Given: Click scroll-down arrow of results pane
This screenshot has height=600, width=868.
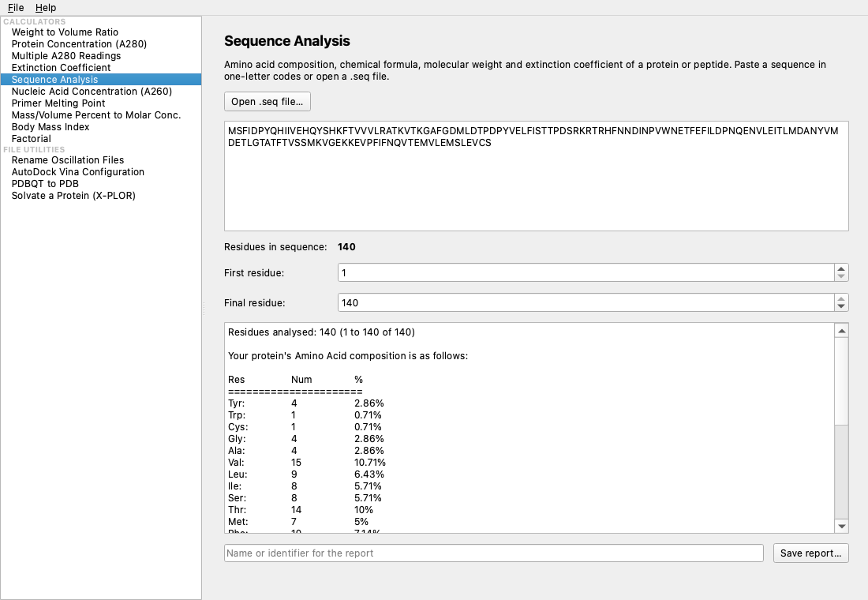Looking at the screenshot, I should [841, 526].
